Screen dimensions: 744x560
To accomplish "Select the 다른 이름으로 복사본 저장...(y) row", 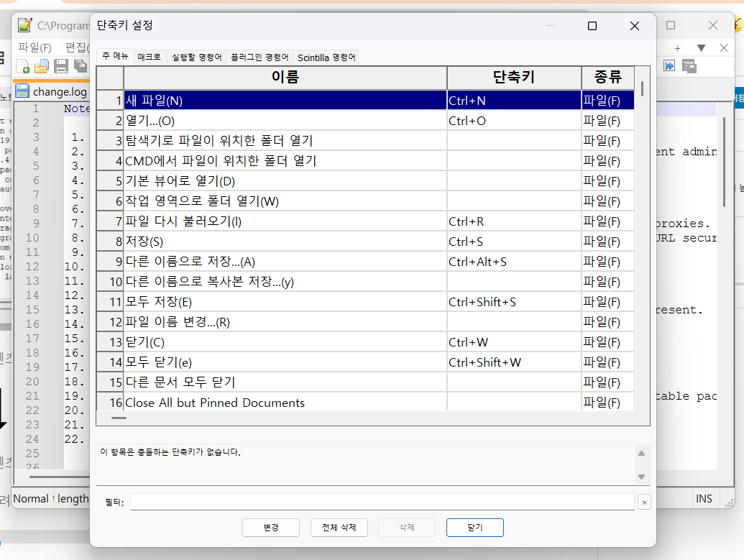I will [x=365, y=282].
